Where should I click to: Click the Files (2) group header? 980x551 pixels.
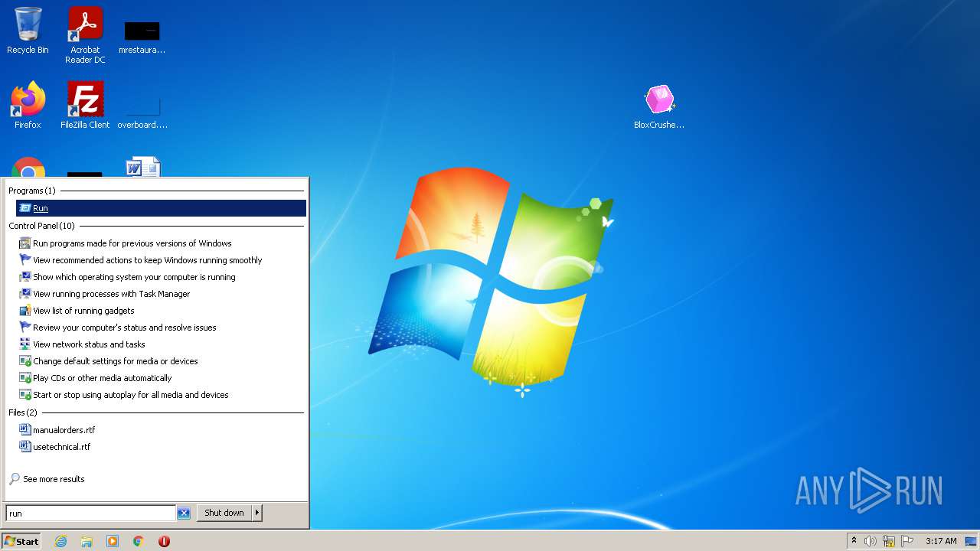[x=23, y=412]
